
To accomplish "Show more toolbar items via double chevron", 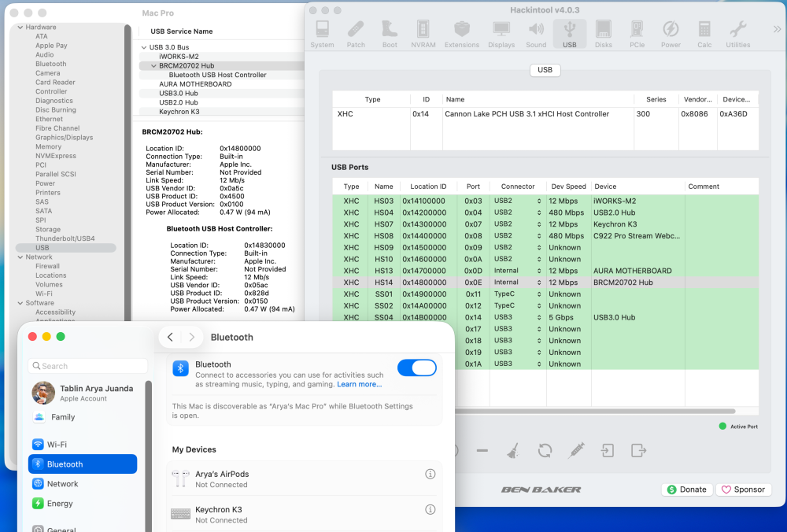I will tap(777, 29).
